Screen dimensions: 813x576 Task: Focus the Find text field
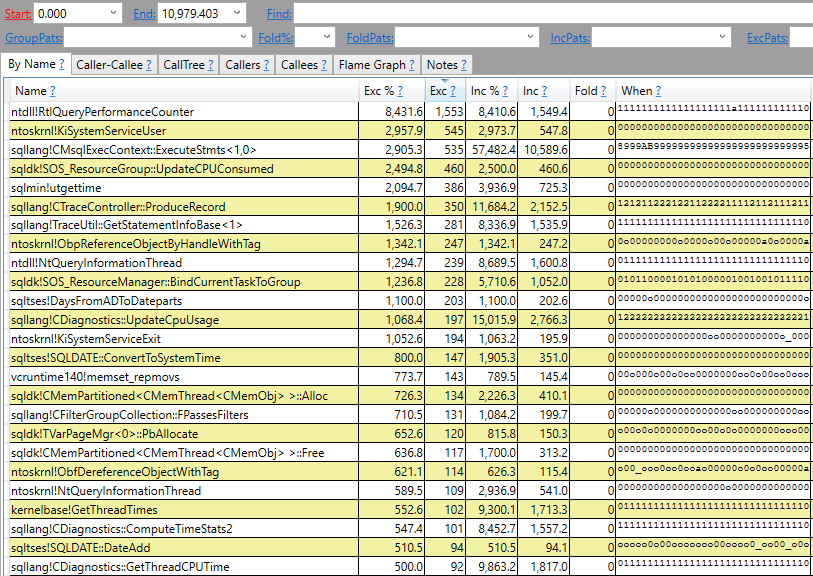click(x=553, y=13)
